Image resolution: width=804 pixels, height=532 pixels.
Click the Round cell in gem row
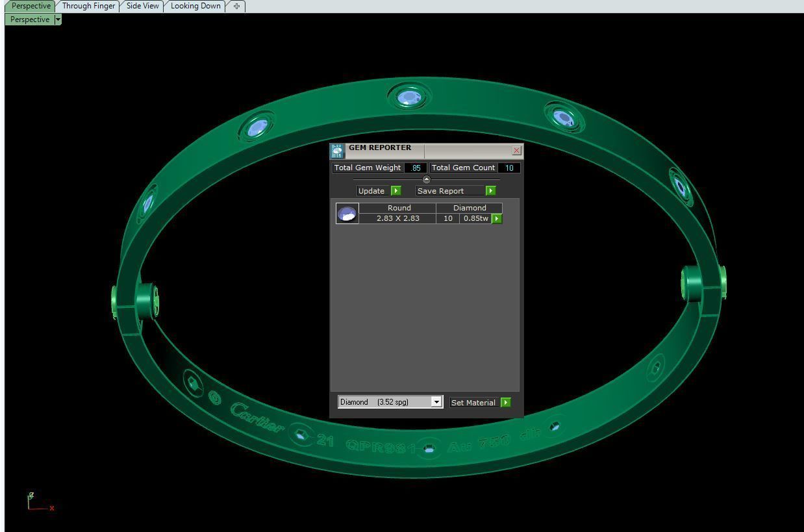tap(397, 208)
